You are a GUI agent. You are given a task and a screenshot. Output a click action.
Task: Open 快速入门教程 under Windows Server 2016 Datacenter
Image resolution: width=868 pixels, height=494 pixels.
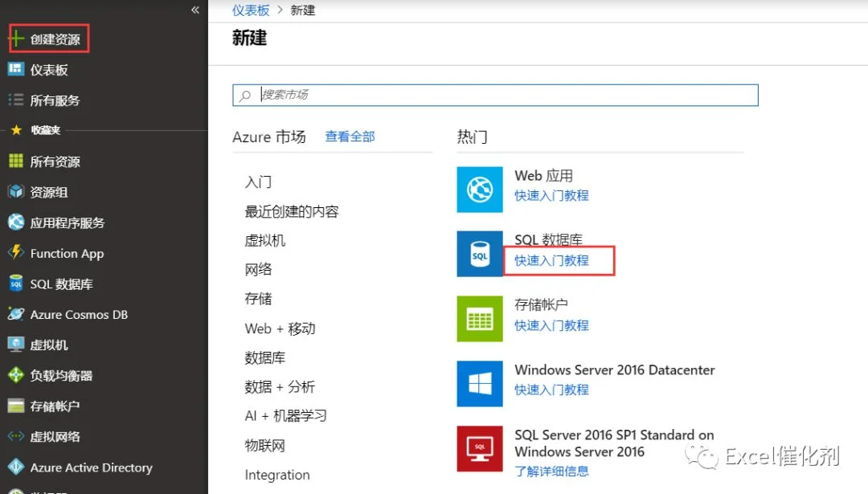551,390
